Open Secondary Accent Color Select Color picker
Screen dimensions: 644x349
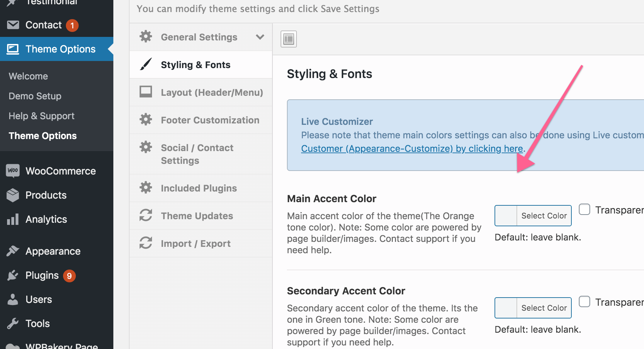pyautogui.click(x=544, y=308)
